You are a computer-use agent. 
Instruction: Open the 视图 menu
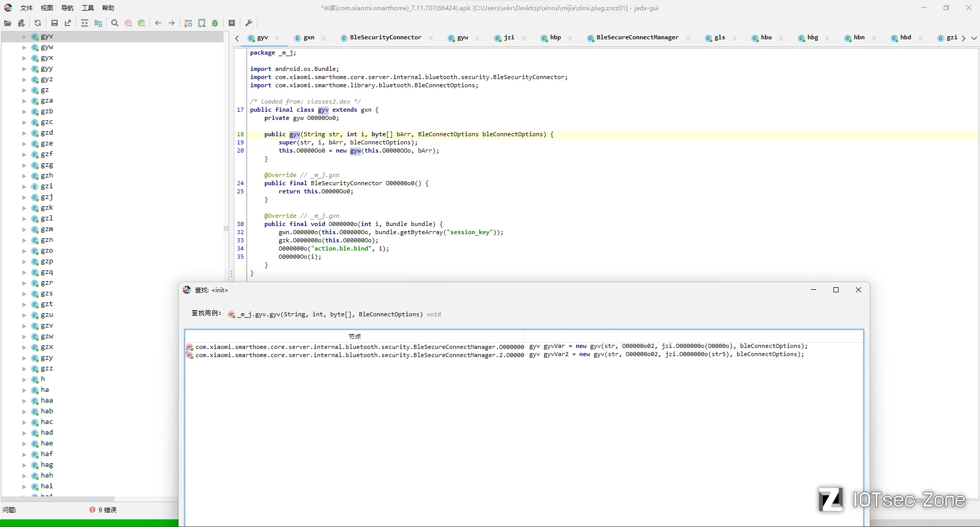pos(47,8)
